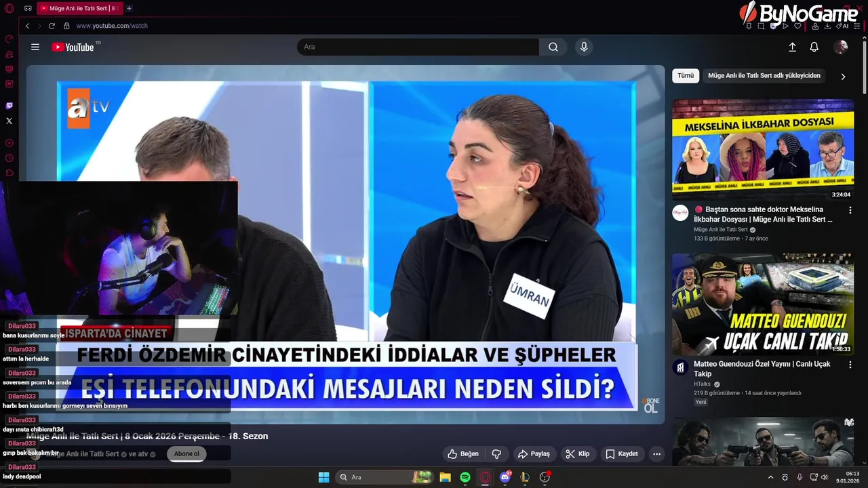Open clock and date 06:13 flyout
868x488 pixels.
[x=848, y=477]
